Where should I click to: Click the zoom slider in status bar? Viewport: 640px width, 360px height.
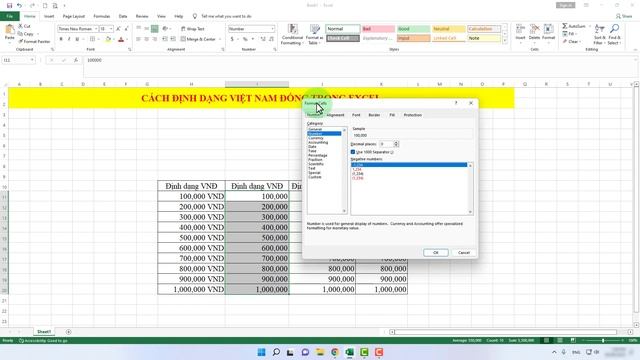click(603, 340)
